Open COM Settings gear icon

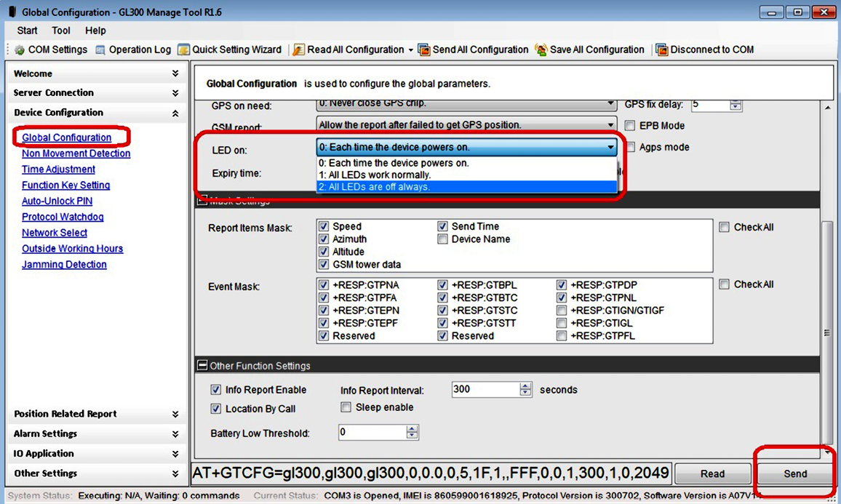pos(20,50)
